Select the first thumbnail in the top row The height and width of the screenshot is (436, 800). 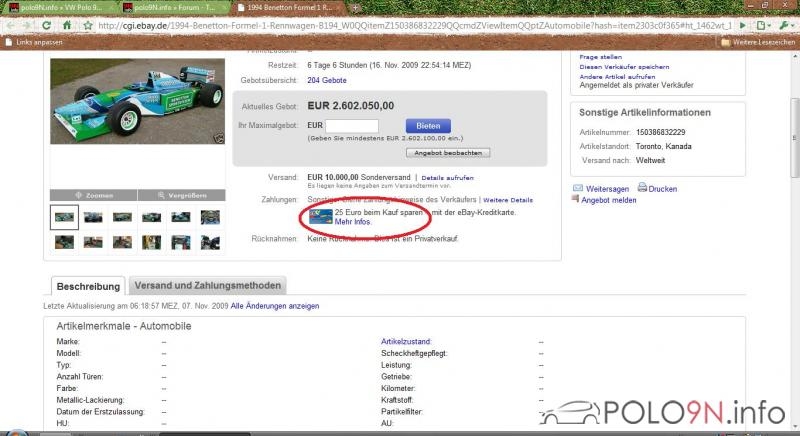point(64,217)
